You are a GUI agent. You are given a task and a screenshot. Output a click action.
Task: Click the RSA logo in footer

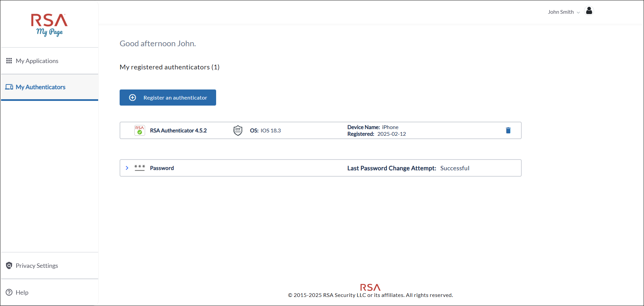click(x=370, y=287)
